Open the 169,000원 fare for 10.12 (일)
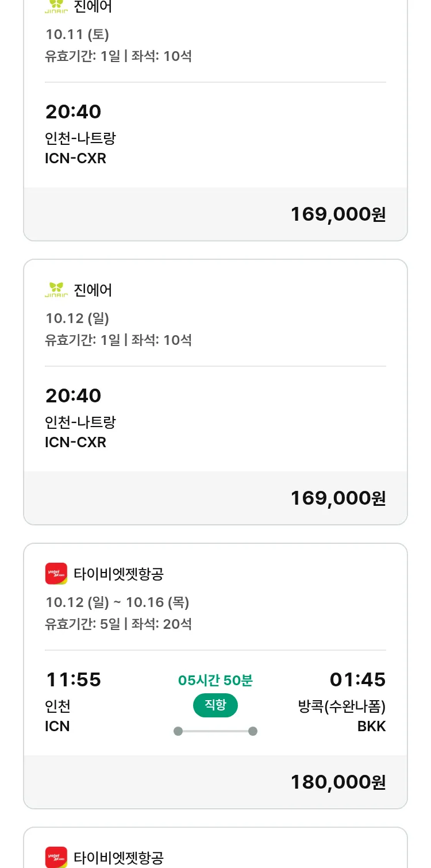The image size is (431, 868). (x=338, y=498)
